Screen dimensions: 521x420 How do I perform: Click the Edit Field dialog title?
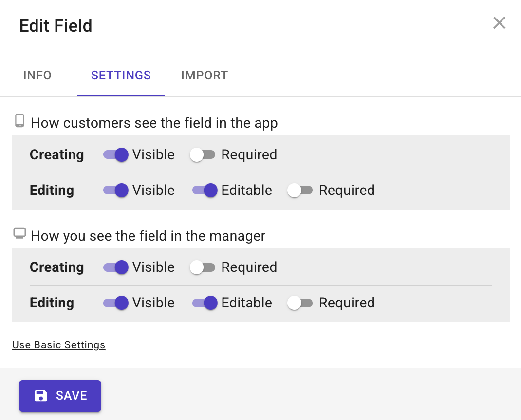[56, 26]
